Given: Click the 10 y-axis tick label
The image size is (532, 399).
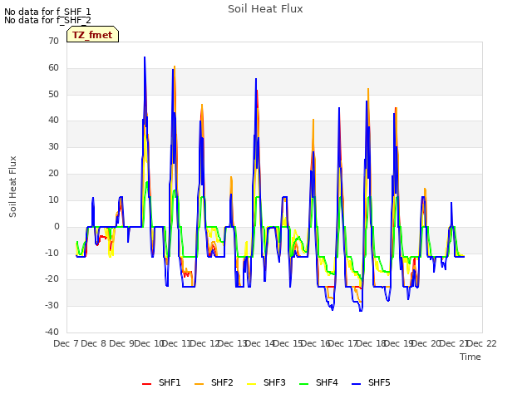Looking at the screenshot, I should pos(53,199).
